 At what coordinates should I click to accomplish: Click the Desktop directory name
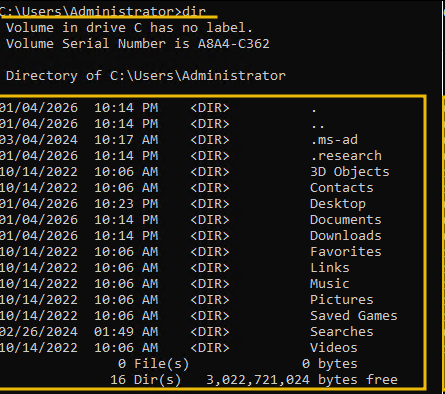[338, 204]
